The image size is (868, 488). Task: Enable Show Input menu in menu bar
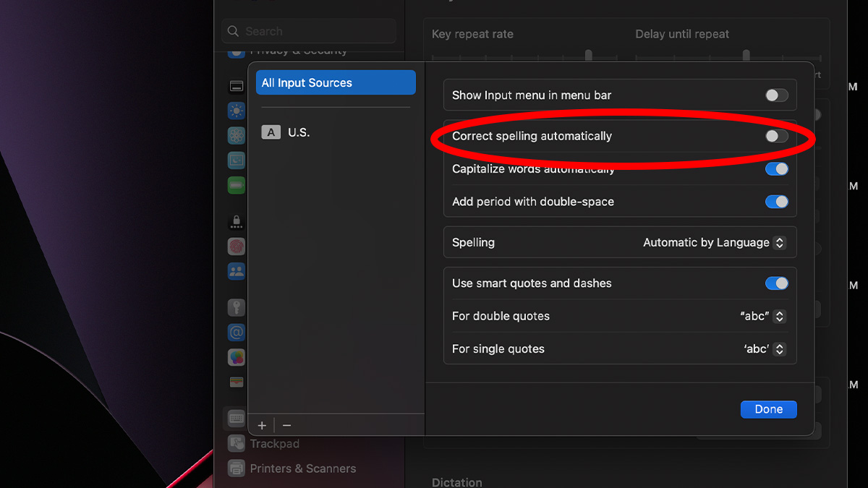tap(776, 95)
